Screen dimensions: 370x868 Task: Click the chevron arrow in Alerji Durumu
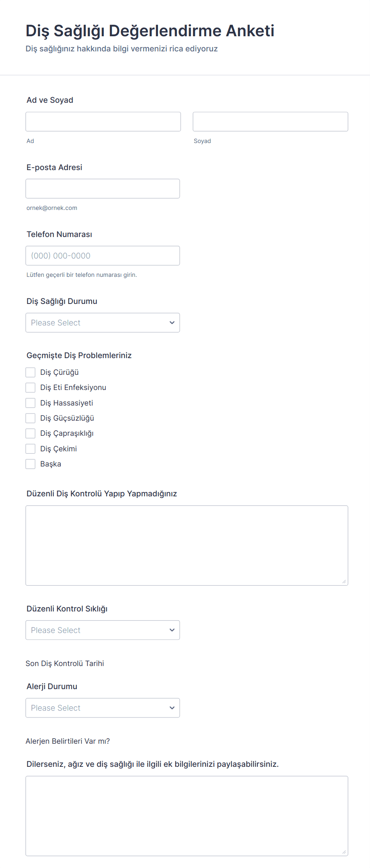tap(172, 708)
